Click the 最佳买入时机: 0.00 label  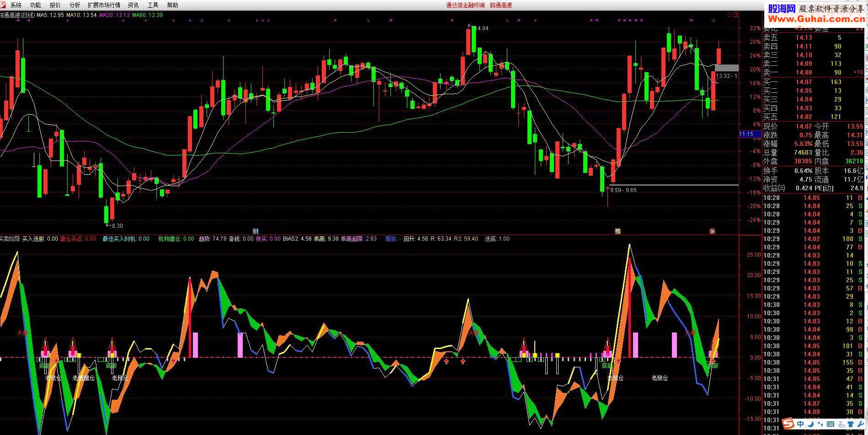click(126, 239)
